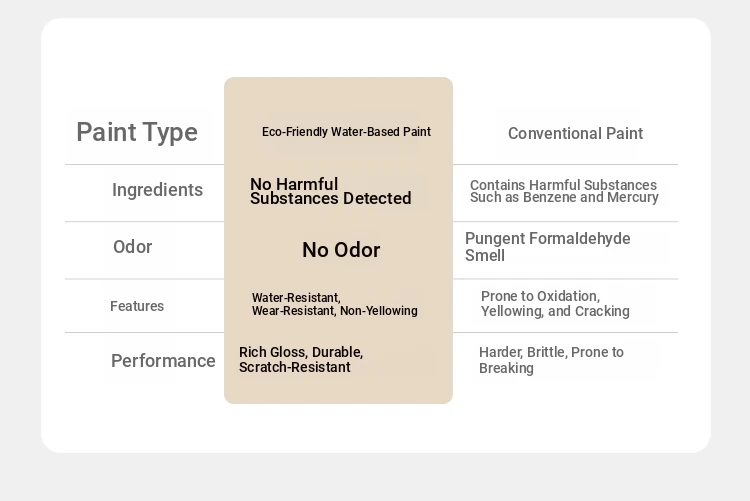This screenshot has height=501, width=750.
Task: Click the Performance row label
Action: point(163,361)
